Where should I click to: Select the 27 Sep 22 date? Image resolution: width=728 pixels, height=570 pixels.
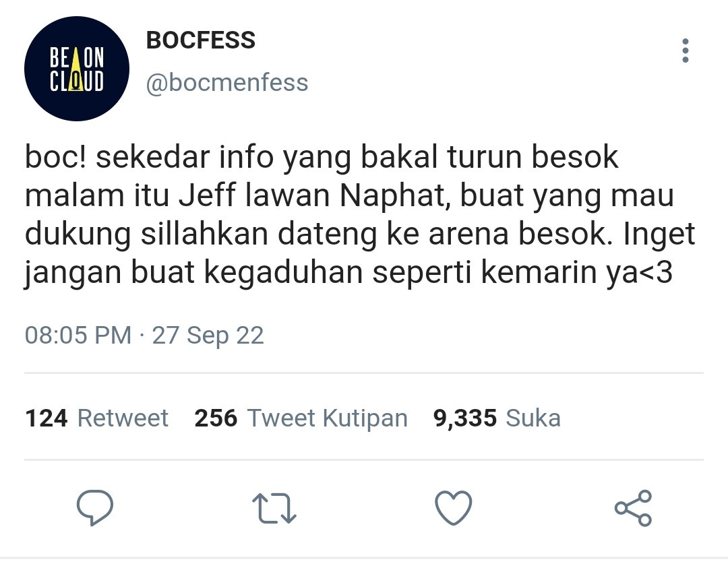(x=208, y=336)
